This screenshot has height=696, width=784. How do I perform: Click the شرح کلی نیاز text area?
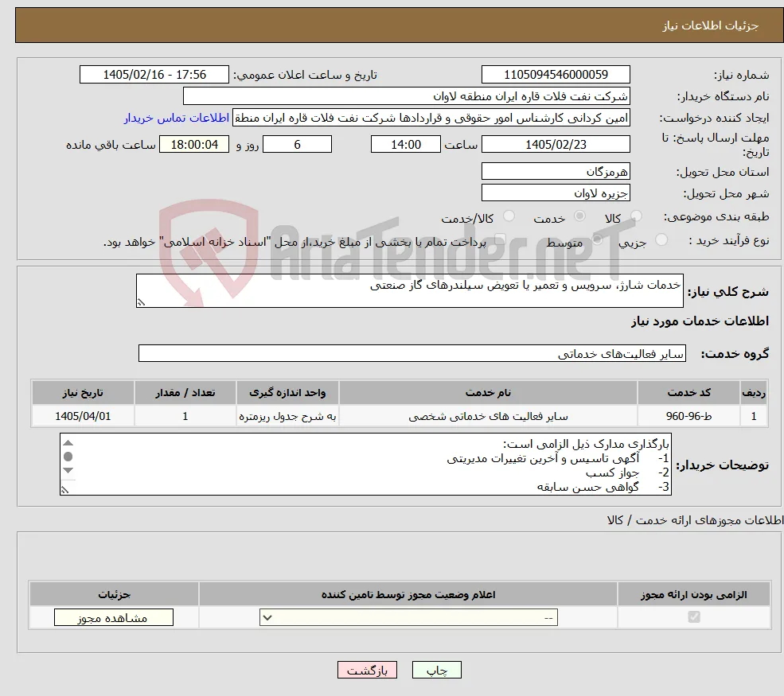(x=409, y=290)
